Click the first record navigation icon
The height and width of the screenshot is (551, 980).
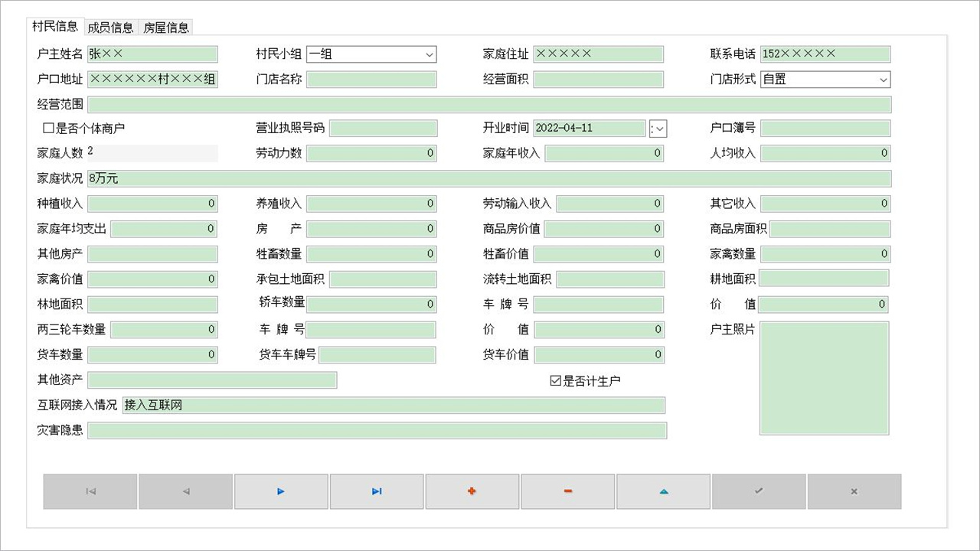pyautogui.click(x=90, y=491)
